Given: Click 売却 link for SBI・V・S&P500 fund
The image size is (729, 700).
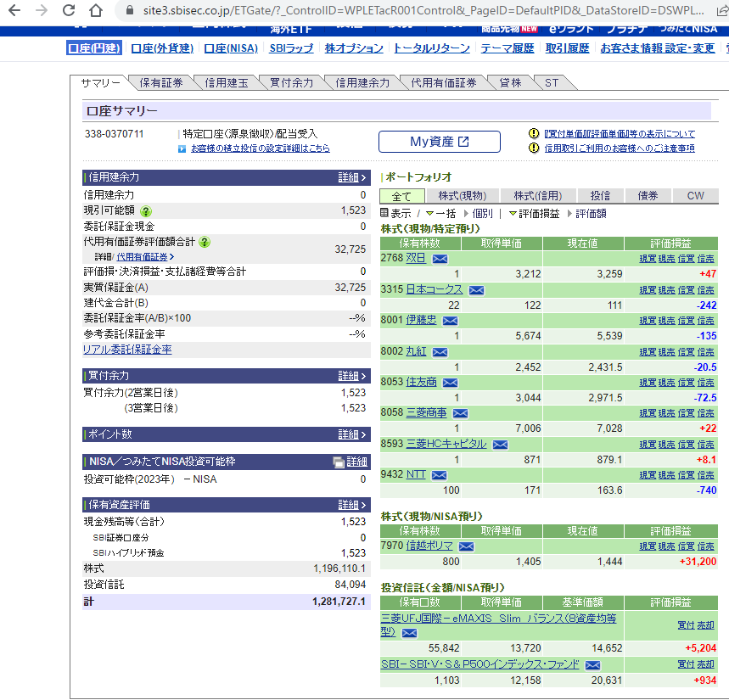Looking at the screenshot, I should (706, 664).
